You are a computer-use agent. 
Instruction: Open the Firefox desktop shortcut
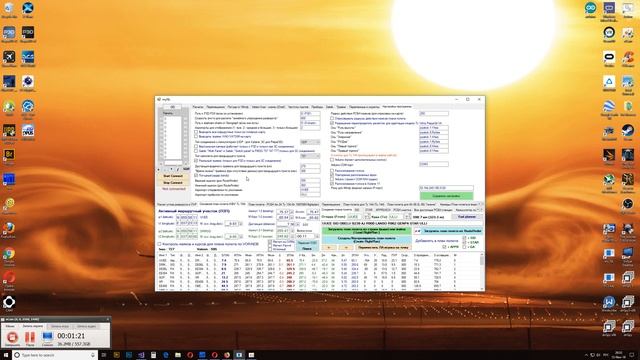click(x=9, y=228)
